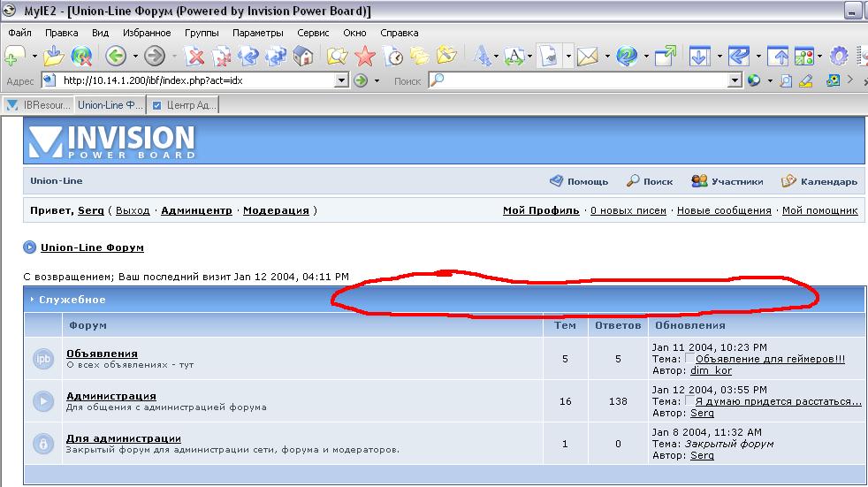The width and height of the screenshot is (868, 487).
Task: Open the gear settings icon
Action: coord(839,56)
